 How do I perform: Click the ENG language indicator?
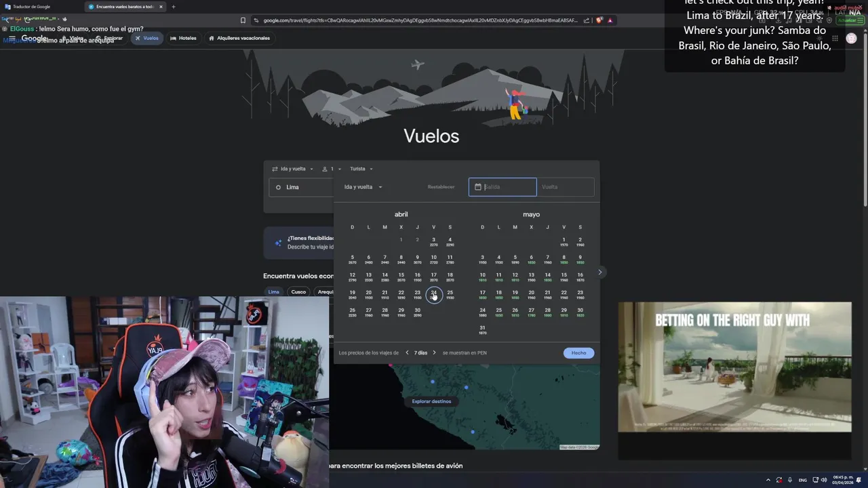(802, 480)
